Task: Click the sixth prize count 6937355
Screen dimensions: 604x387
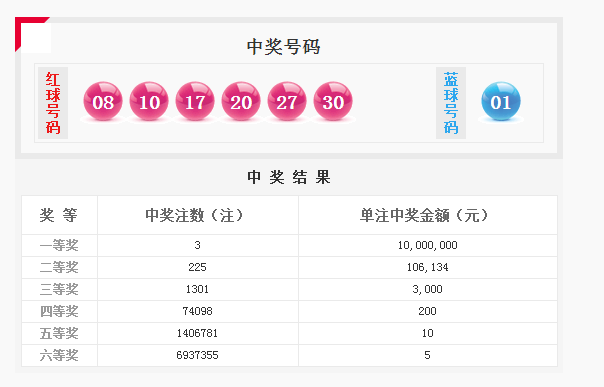Action: (198, 355)
